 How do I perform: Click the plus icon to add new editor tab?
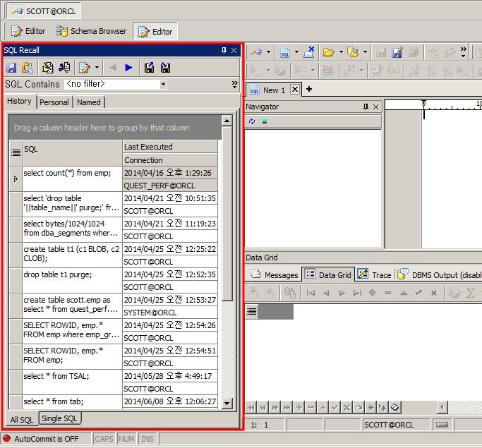pos(308,90)
